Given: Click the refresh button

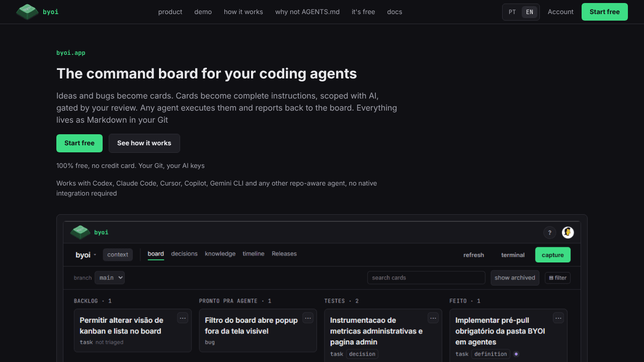Looking at the screenshot, I should click(473, 255).
